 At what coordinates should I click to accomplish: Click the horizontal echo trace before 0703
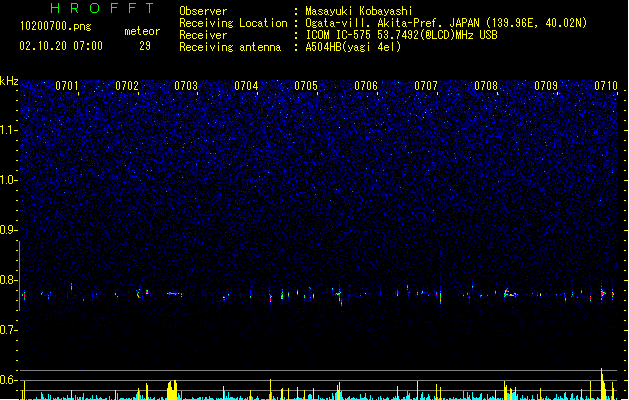175,294
